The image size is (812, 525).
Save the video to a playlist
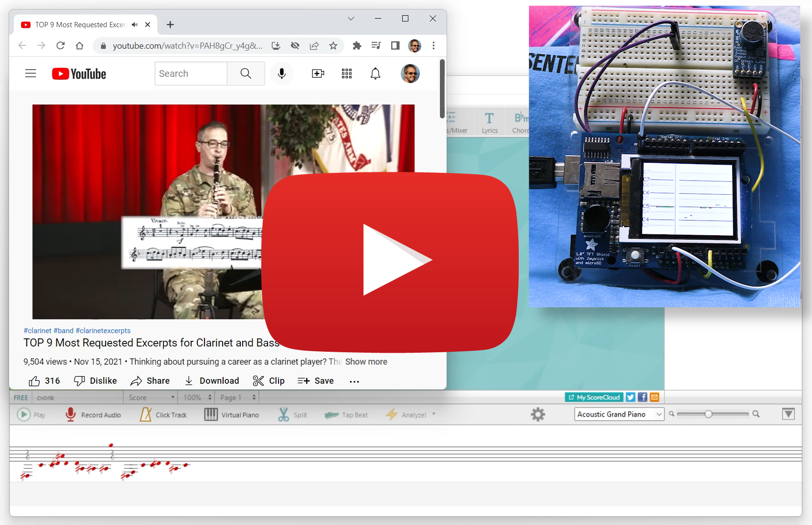(315, 380)
